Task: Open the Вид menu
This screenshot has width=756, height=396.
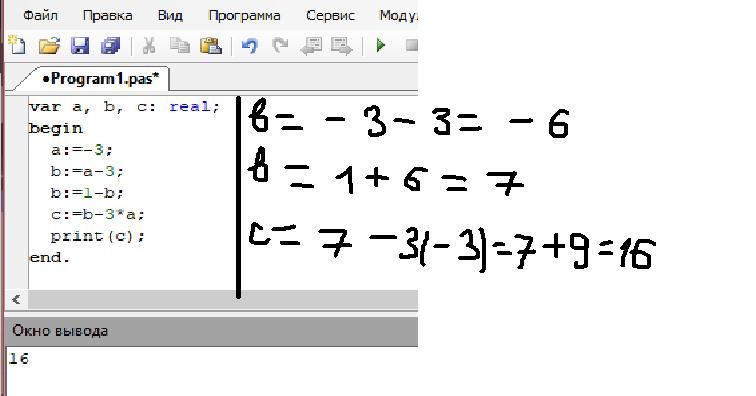Action: [170, 15]
